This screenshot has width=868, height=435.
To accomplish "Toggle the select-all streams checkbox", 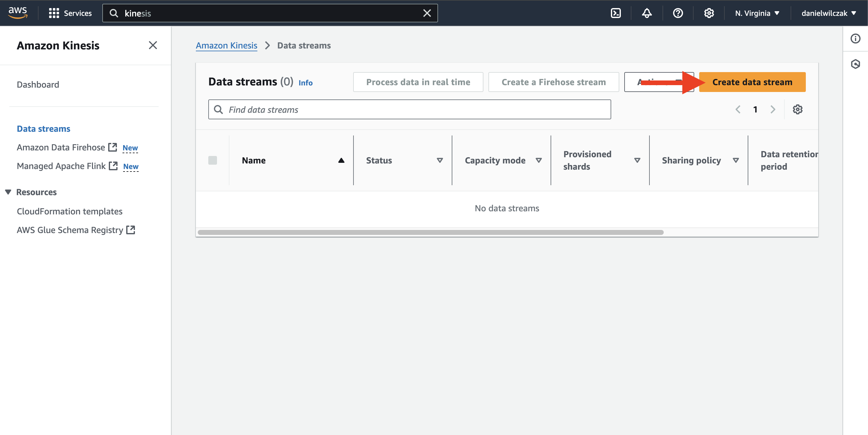I will point(213,160).
